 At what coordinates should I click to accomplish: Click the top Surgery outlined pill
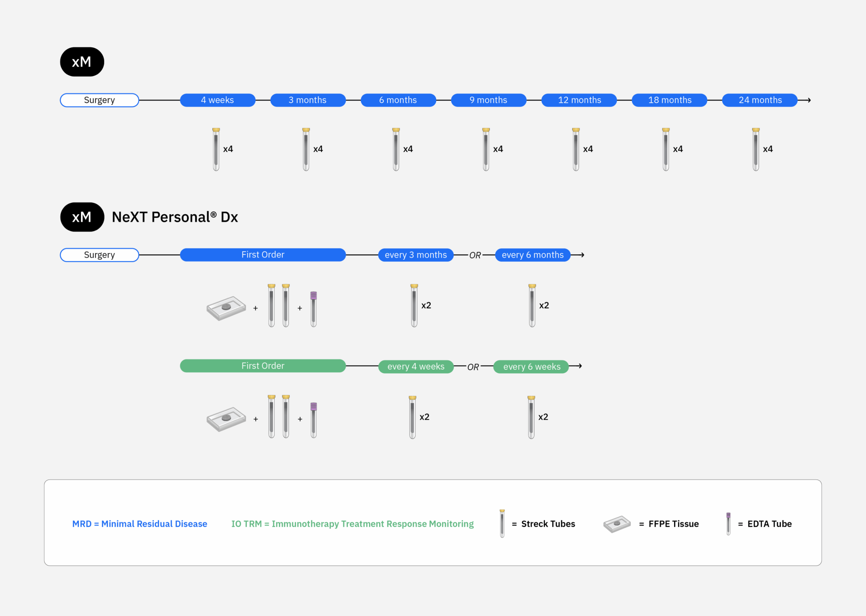pos(100,100)
